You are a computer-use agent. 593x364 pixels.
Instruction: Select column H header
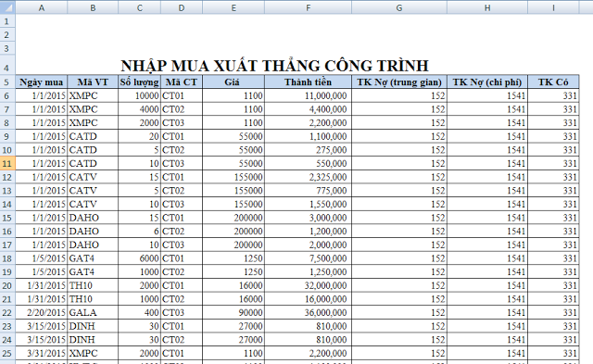(487, 7)
